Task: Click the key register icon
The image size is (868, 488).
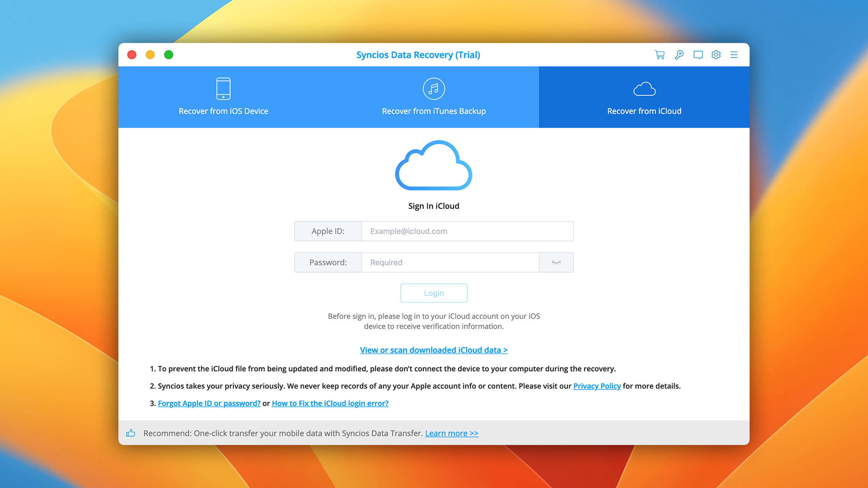Action: 679,55
